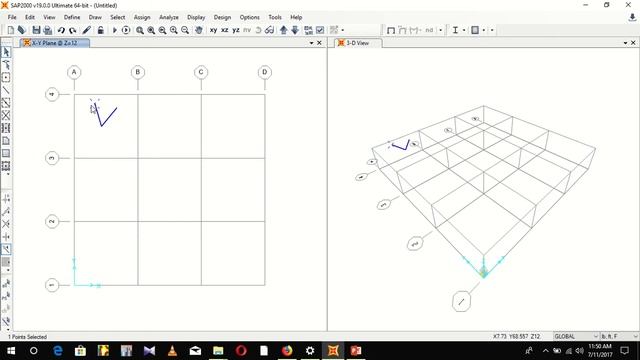Switch to yz plane view
Screen dimensions: 640x360
[236, 30]
